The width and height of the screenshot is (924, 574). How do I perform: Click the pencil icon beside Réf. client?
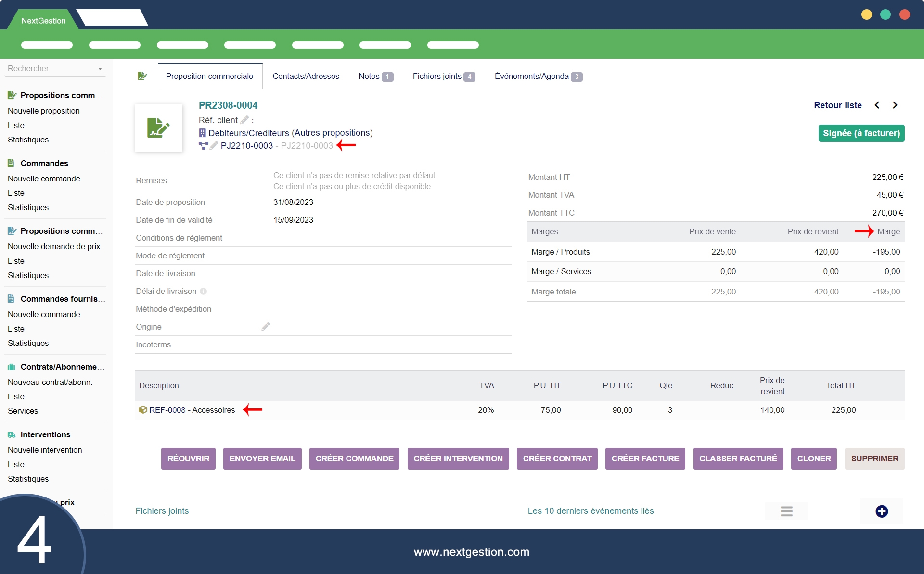(244, 120)
